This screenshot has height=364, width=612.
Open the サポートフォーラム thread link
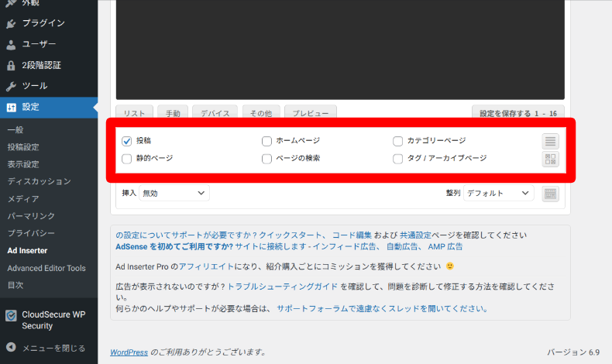[382, 309]
